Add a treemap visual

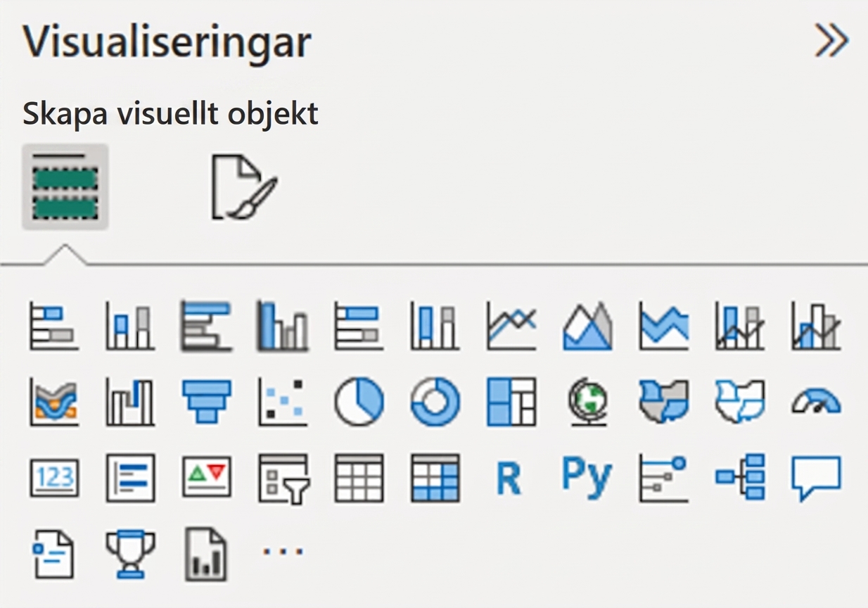[x=511, y=402]
